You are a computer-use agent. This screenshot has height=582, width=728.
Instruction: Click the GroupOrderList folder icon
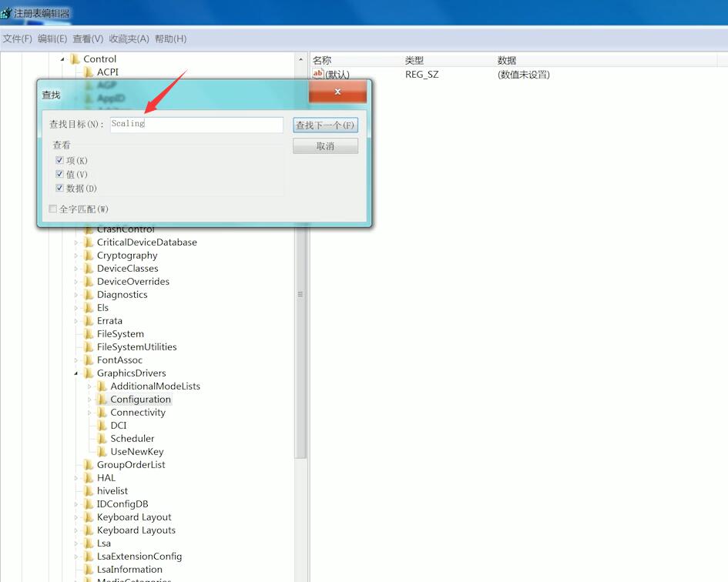tap(89, 464)
